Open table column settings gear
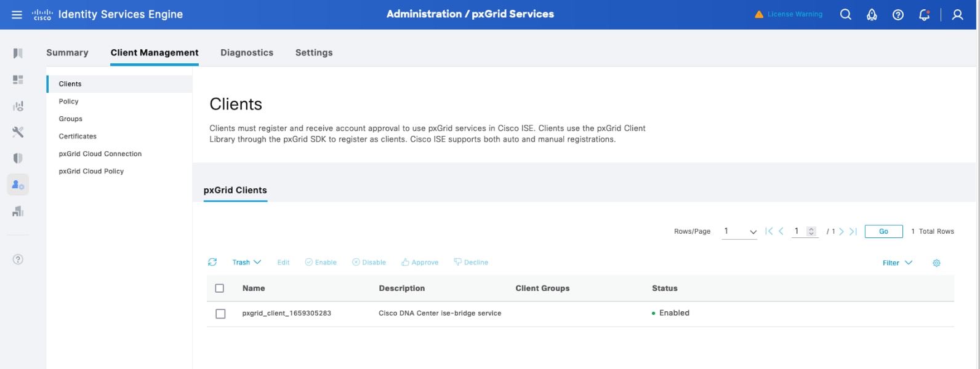980x369 pixels. [936, 263]
